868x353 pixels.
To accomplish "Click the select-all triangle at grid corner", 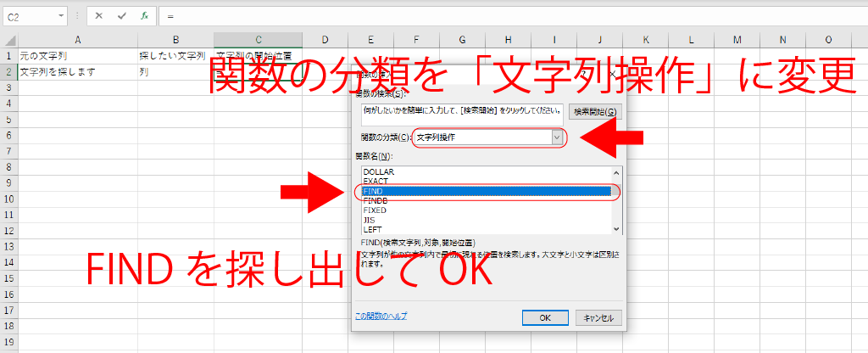I will 8,40.
